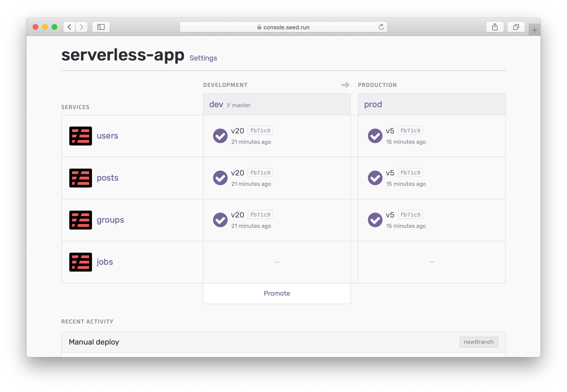
Task: Click the posts service icon
Action: coord(80,178)
